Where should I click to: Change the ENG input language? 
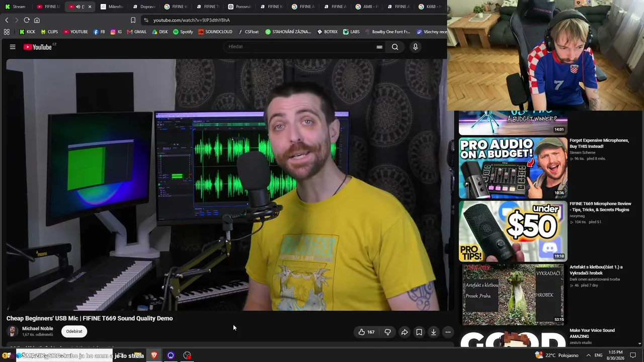[x=598, y=355]
